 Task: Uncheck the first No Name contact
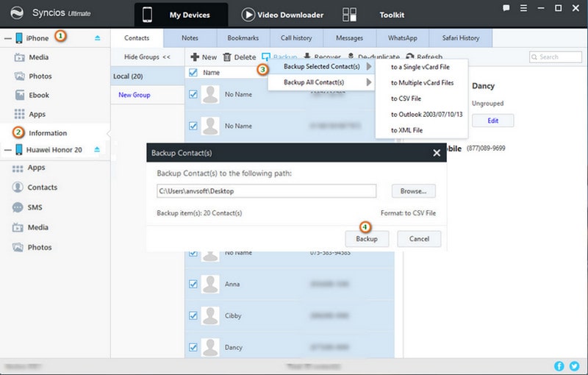coord(193,94)
